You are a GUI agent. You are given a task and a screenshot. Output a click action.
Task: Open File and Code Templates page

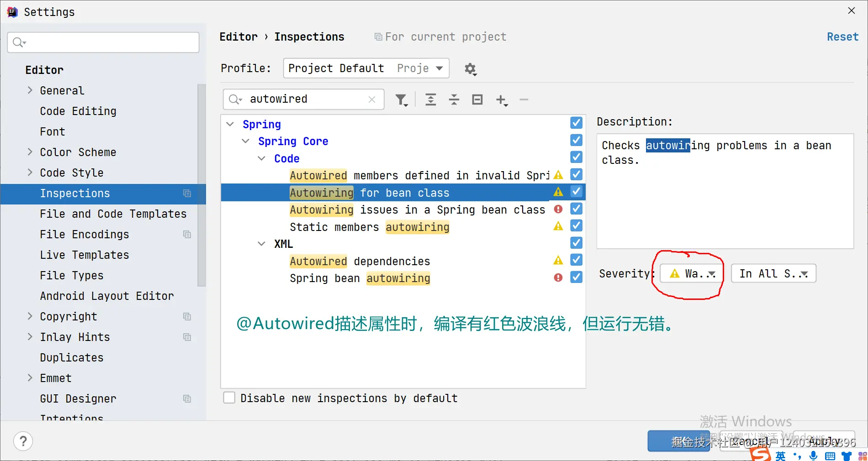click(x=113, y=214)
